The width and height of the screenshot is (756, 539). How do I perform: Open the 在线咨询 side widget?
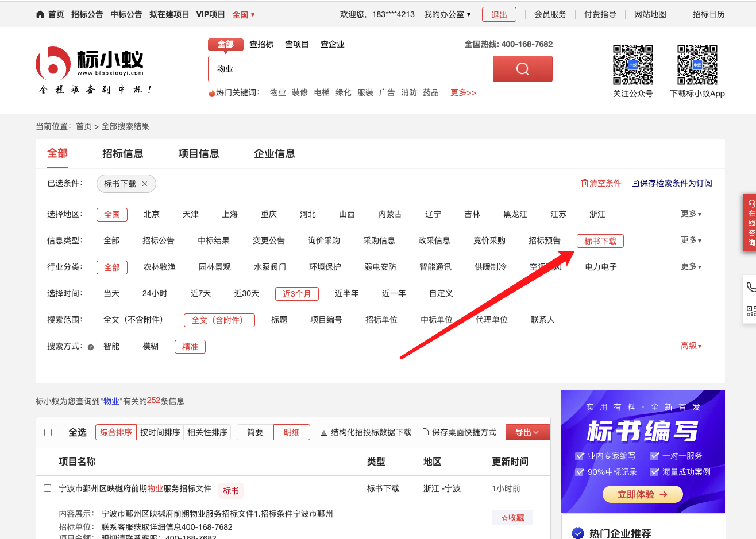tap(750, 223)
